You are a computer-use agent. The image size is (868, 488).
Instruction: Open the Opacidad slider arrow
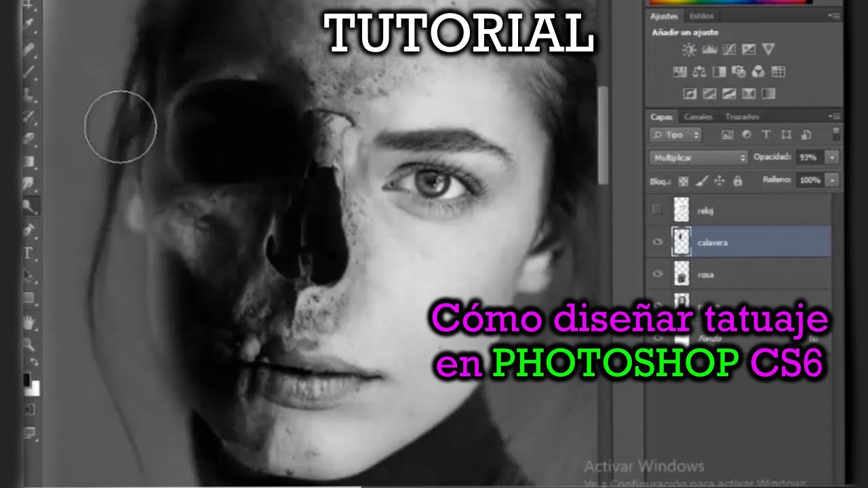click(832, 157)
